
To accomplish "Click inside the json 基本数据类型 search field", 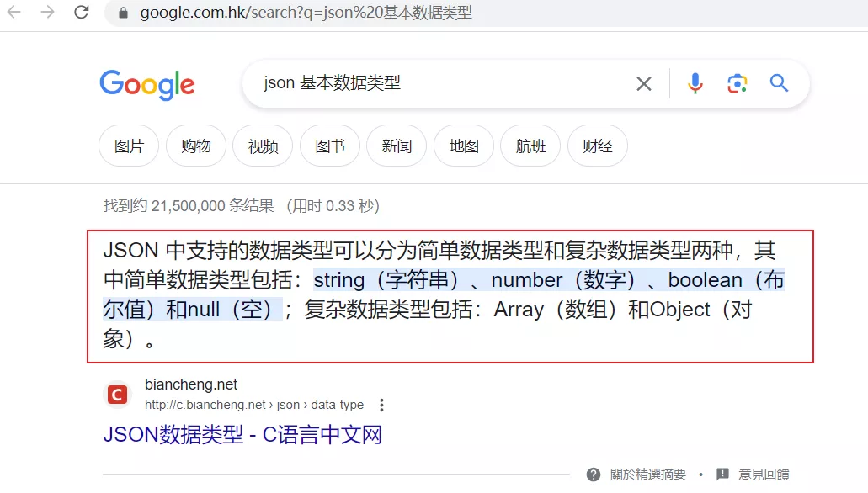I will tap(443, 83).
